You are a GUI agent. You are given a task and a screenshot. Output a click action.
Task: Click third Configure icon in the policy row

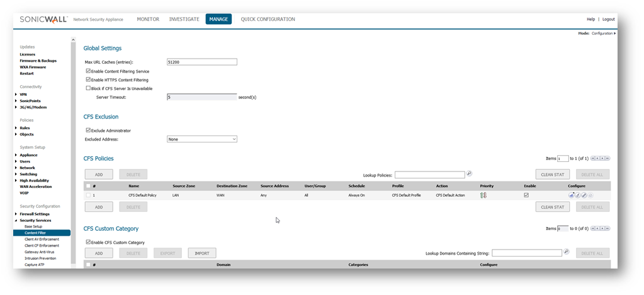[584, 195]
